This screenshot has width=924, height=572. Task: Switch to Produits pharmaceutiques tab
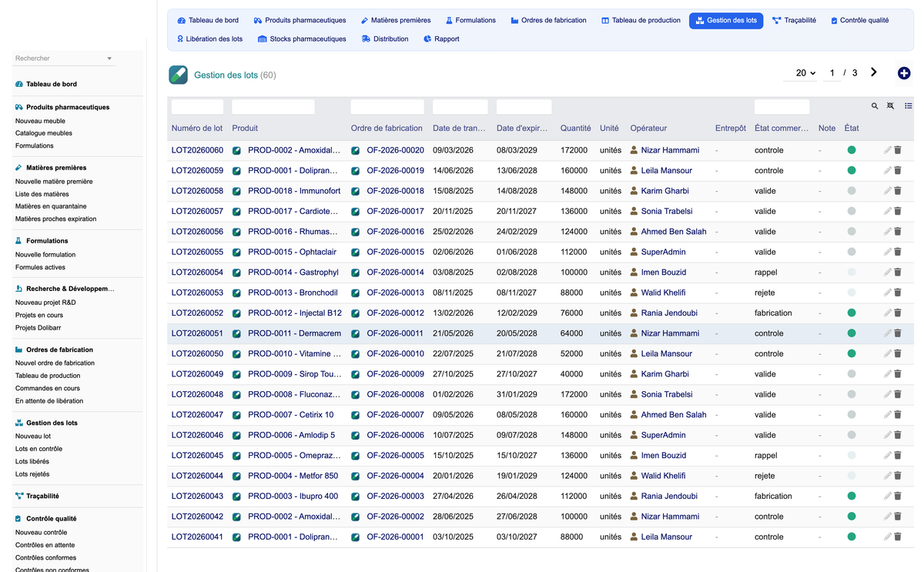pyautogui.click(x=300, y=20)
